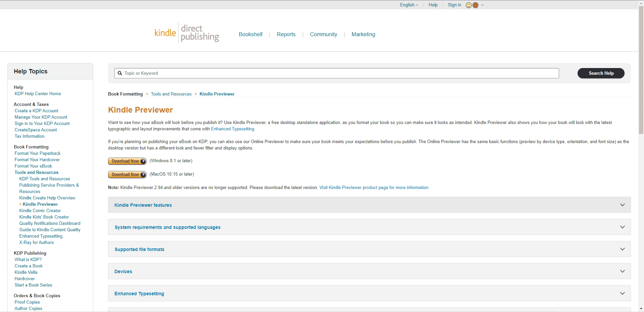Click Download Now for MacOS 10.15
The width and height of the screenshot is (644, 312).
[x=127, y=175]
